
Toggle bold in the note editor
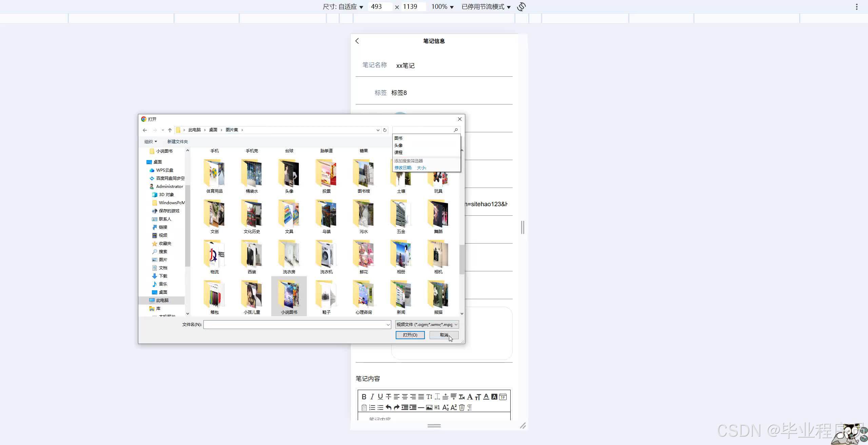[364, 396]
